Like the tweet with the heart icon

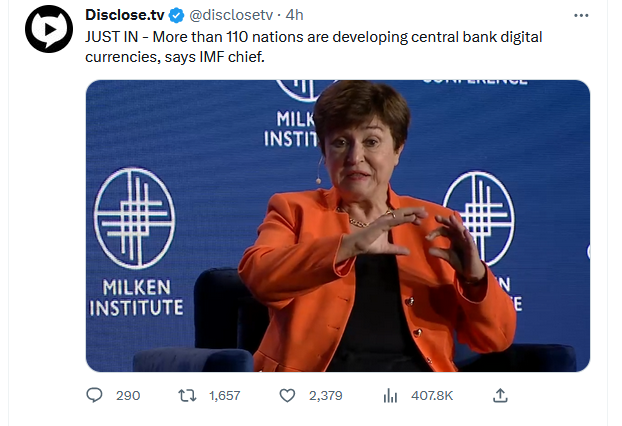(287, 396)
